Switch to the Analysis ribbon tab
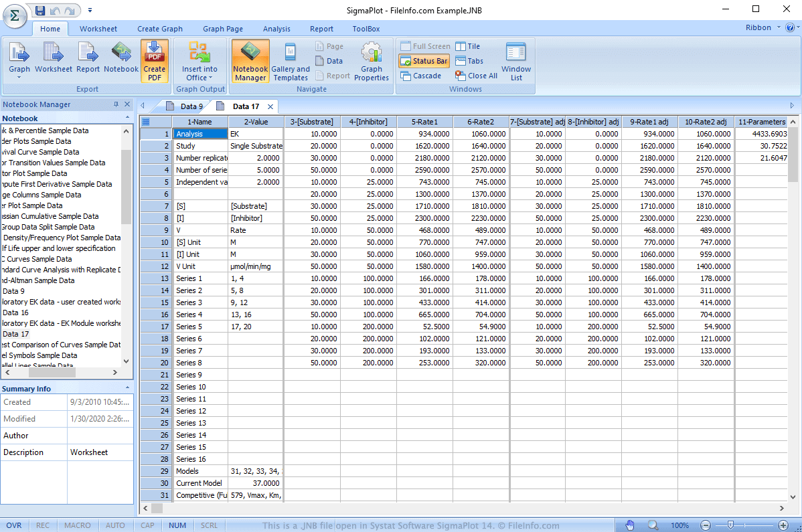This screenshot has height=532, width=802. [x=276, y=29]
